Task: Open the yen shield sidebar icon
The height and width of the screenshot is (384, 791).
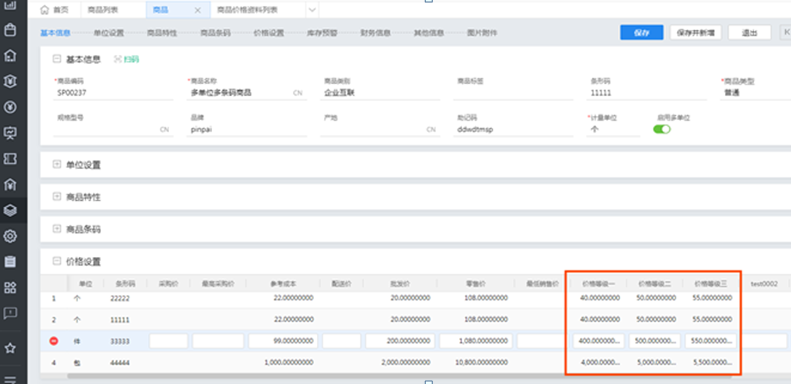Action: pos(10,81)
